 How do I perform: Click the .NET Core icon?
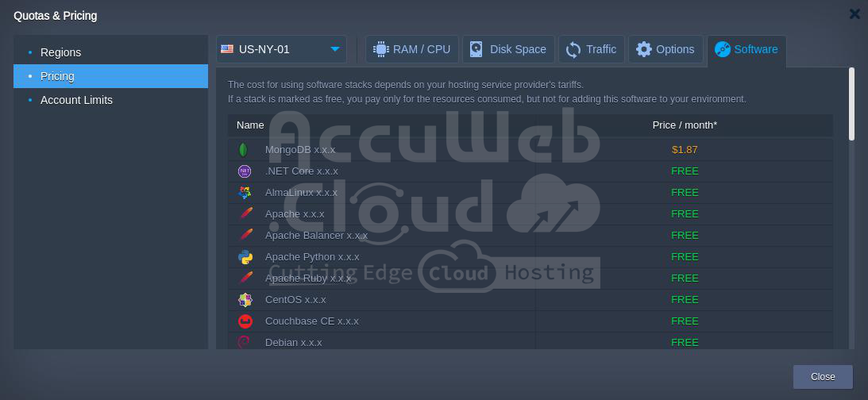[x=245, y=171]
